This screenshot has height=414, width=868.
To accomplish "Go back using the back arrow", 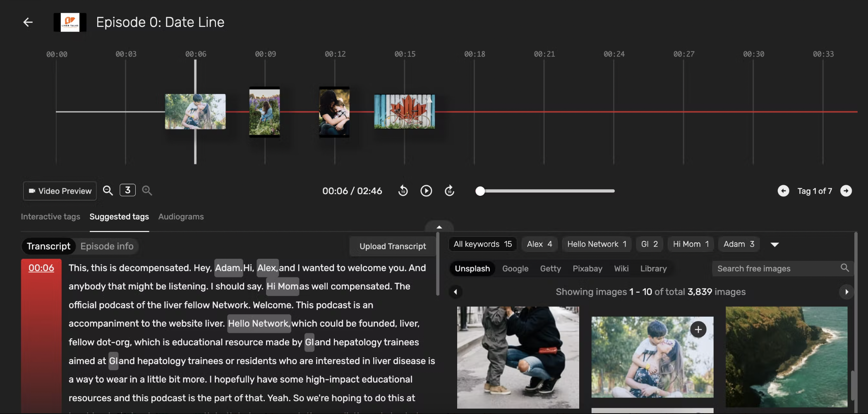I will [28, 22].
